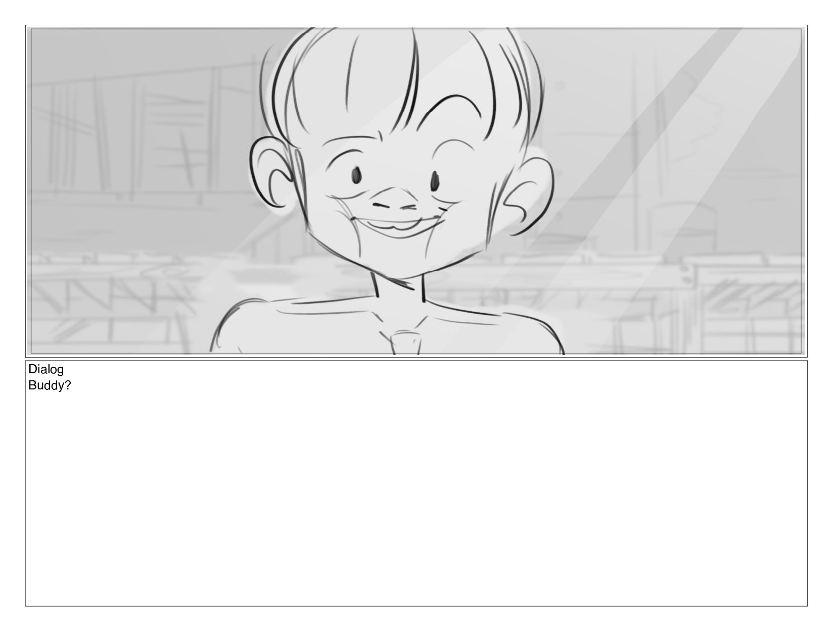Click the storyboard panel drawing of the boy
The height and width of the screenshot is (644, 834).
pos(416,191)
